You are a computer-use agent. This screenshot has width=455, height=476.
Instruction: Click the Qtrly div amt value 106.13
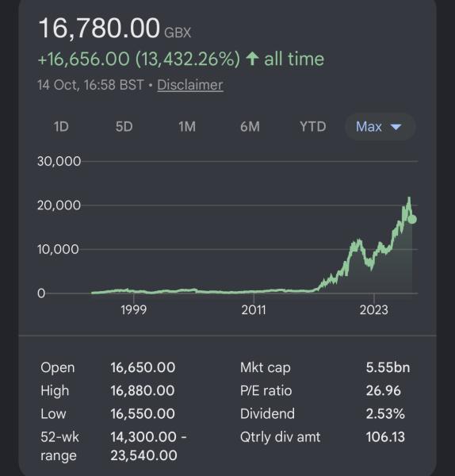click(385, 437)
